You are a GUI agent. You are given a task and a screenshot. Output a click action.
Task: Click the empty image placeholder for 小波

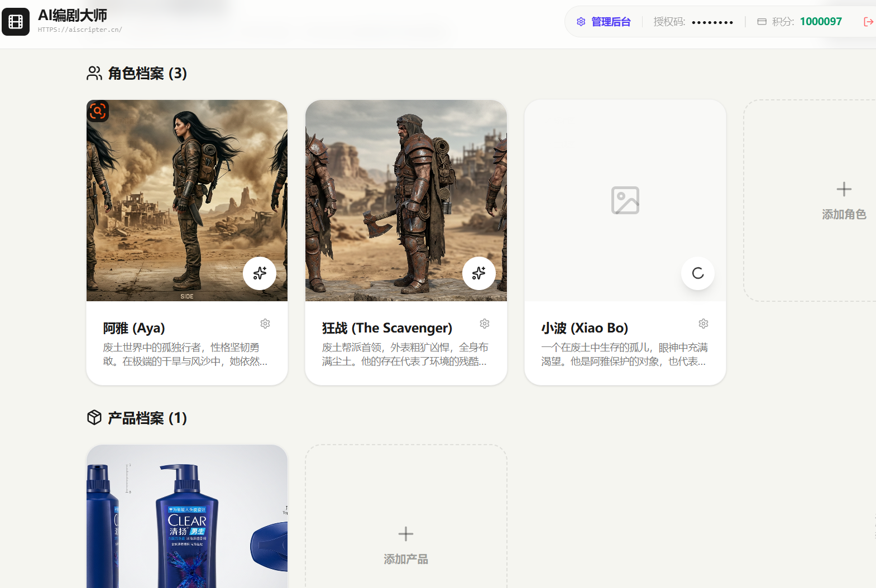(x=625, y=200)
